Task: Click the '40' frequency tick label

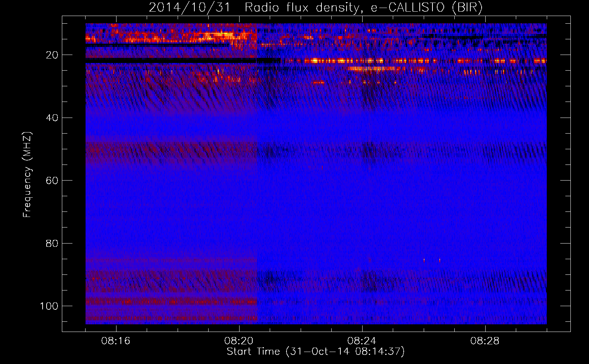Action: [52, 118]
